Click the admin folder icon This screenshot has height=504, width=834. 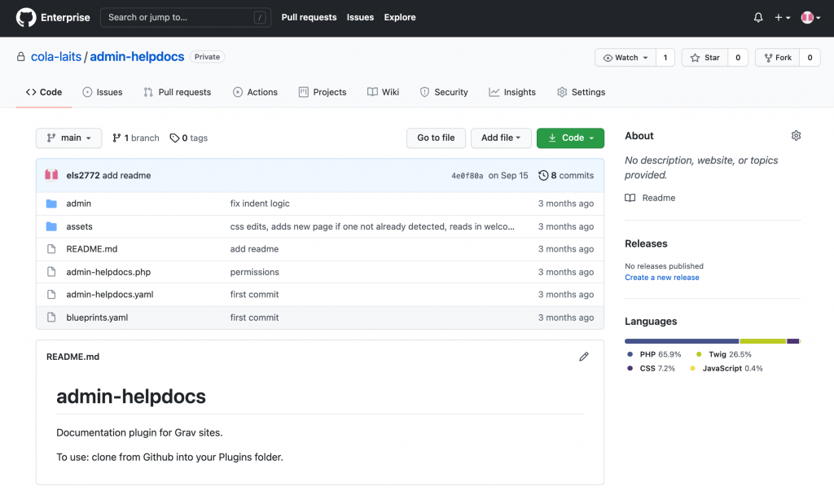51,204
